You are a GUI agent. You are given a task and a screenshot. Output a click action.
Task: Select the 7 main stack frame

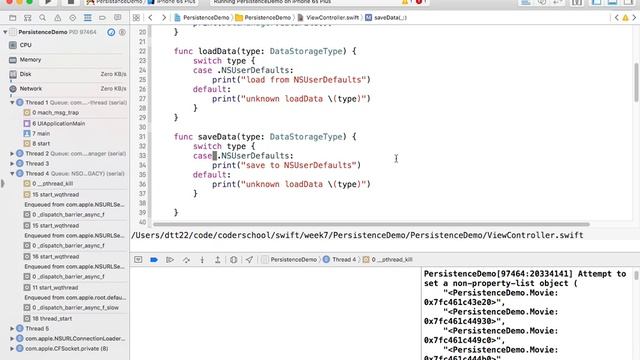(37, 133)
